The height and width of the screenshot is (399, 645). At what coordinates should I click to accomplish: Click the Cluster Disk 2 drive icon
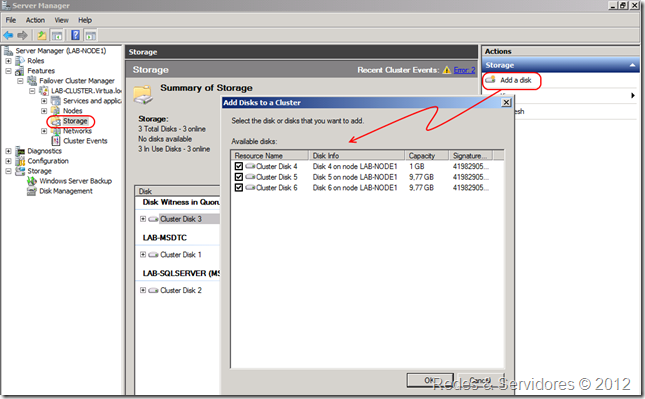click(x=153, y=290)
